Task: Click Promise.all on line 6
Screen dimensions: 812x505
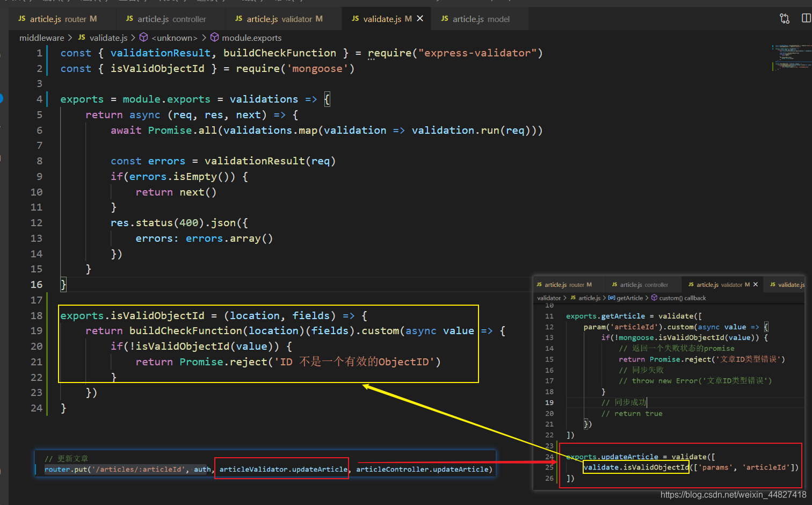Action: [183, 131]
